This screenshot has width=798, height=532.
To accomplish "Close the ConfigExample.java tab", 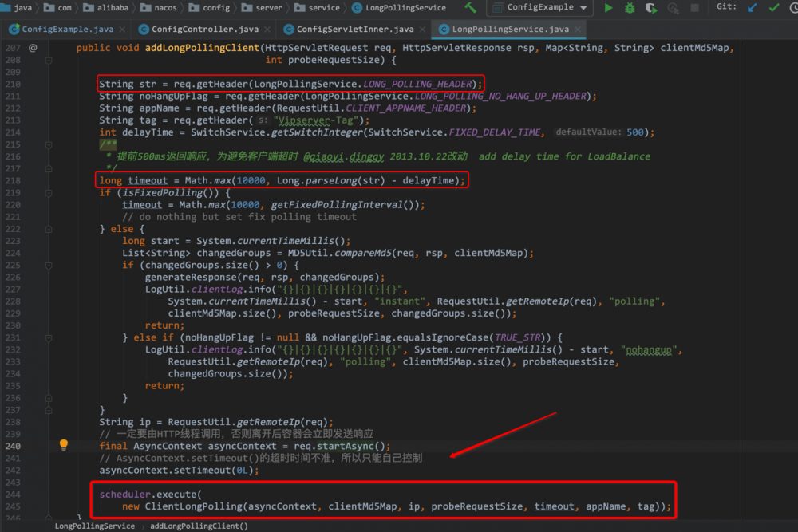I will pos(121,30).
